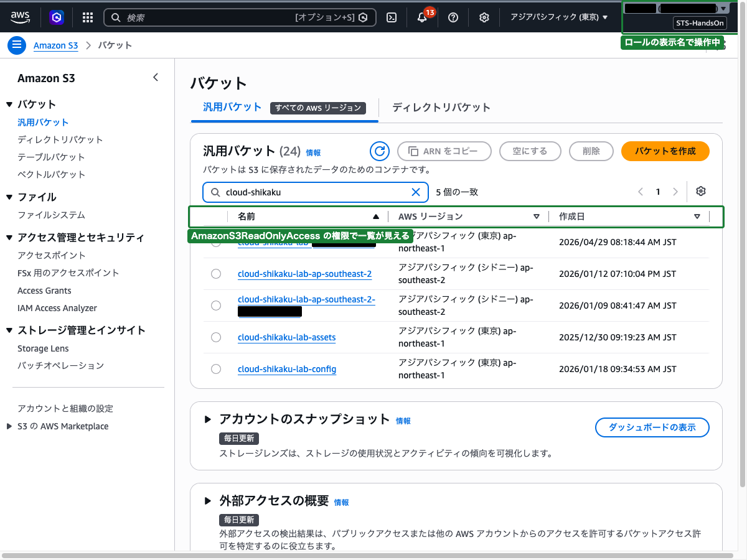This screenshot has width=747, height=560.
Task: Open IAM Access Analyzer in the sidebar
Action: click(57, 308)
